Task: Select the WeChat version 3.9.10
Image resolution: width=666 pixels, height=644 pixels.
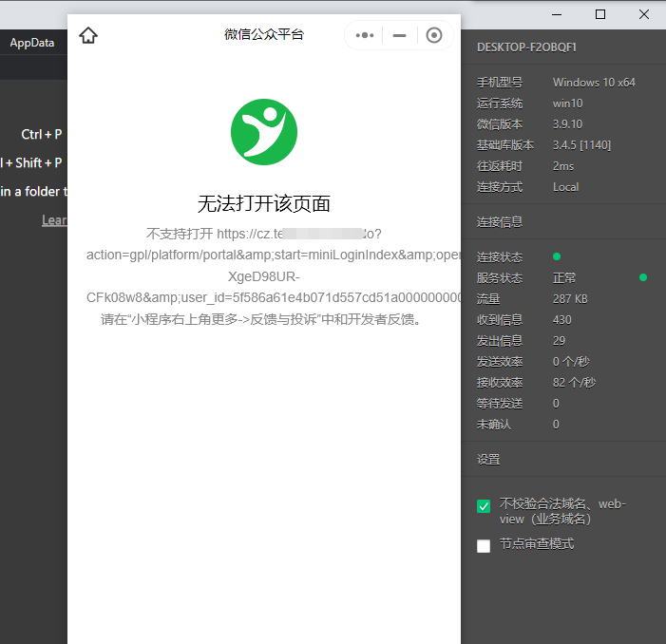Action: (567, 124)
